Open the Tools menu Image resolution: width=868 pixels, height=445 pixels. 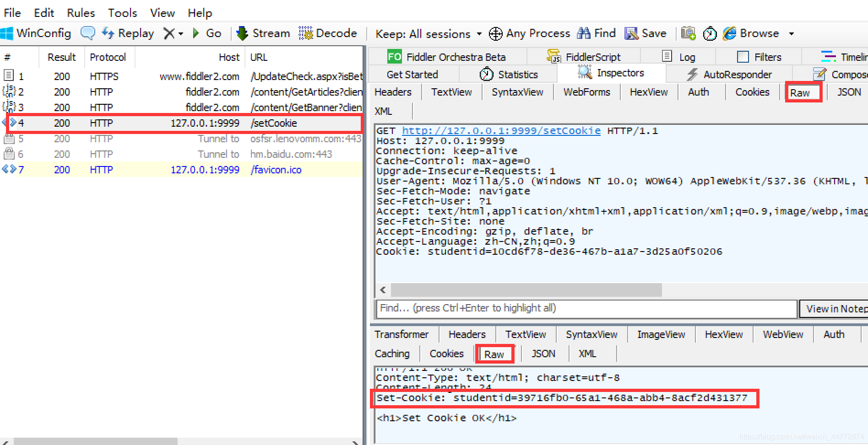click(x=123, y=13)
